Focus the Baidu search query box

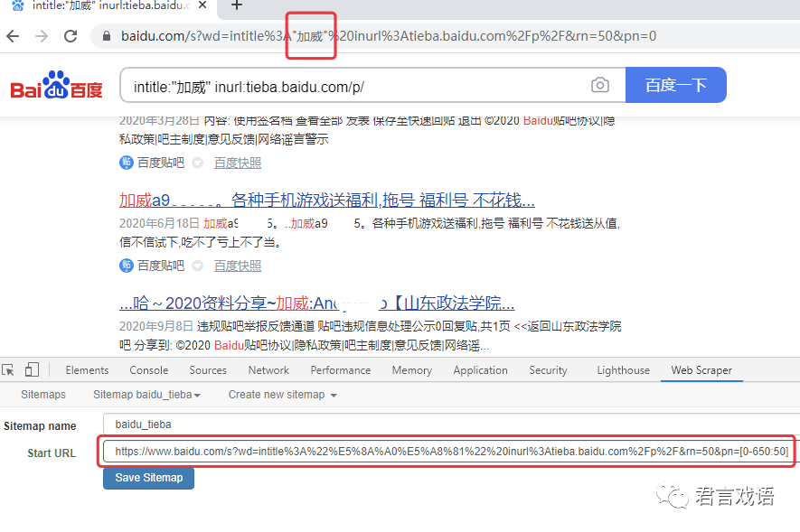pos(357,86)
